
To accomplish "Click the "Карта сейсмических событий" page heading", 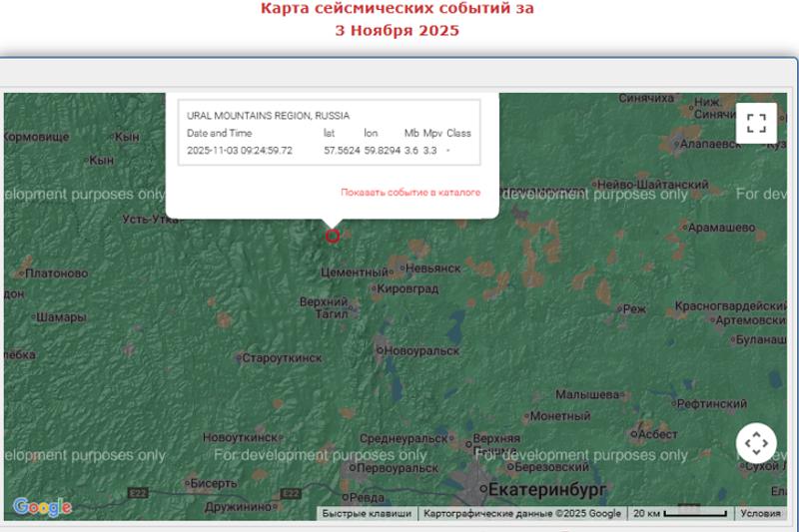I will [398, 9].
